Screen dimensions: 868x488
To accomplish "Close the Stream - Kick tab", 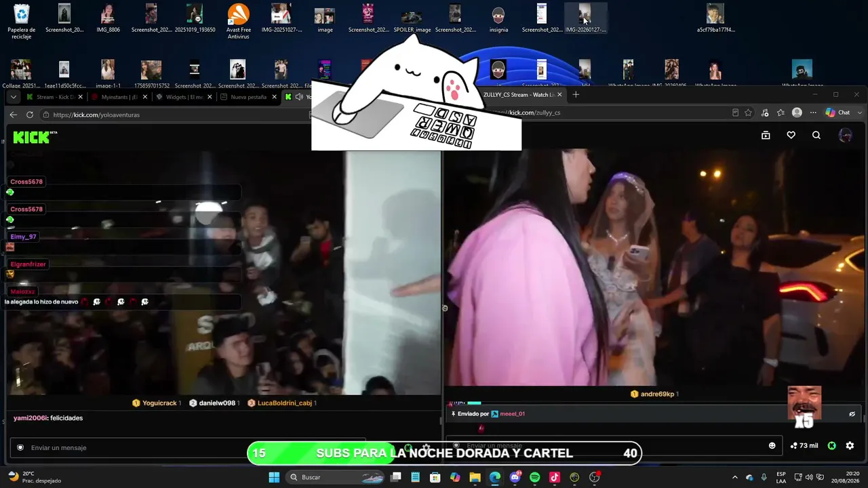I will click(x=79, y=97).
